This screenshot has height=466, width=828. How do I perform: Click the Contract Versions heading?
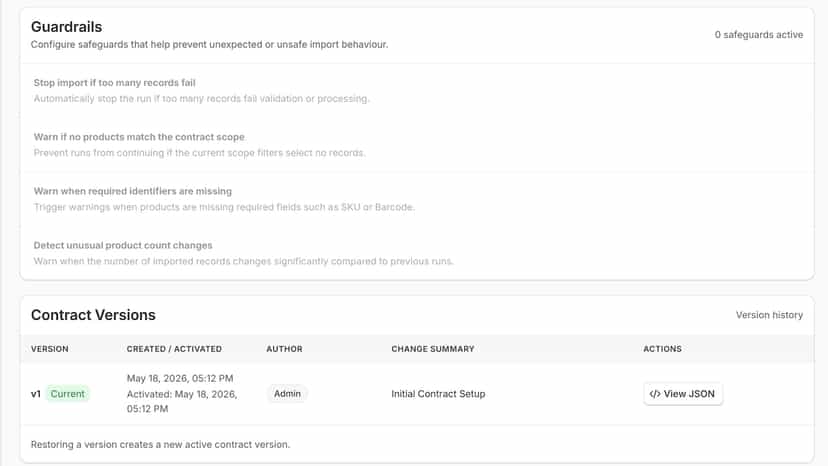pyautogui.click(x=93, y=315)
